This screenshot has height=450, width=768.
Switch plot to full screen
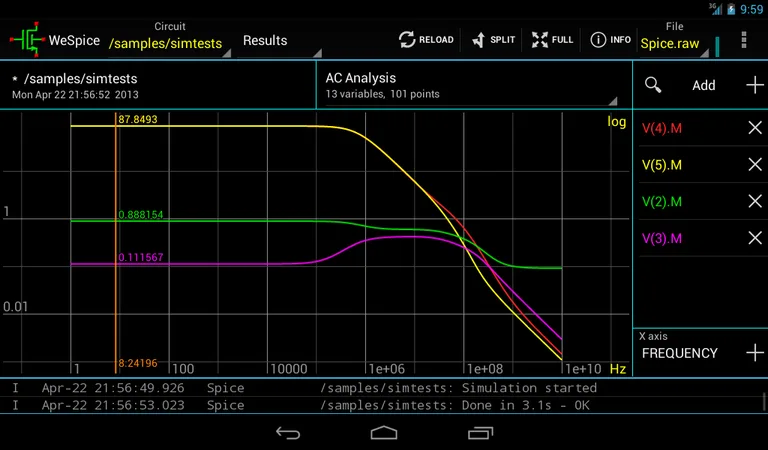552,40
